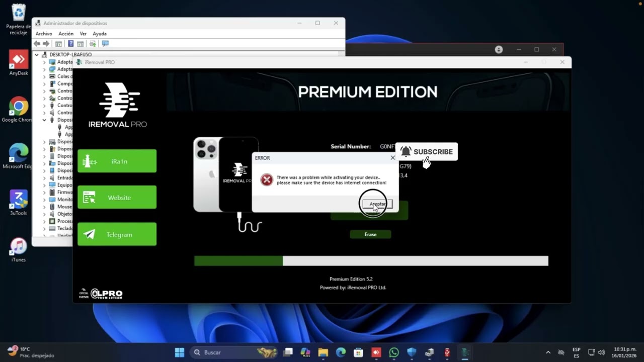Open the Windows Start menu
Image resolution: width=644 pixels, height=362 pixels.
[180, 352]
